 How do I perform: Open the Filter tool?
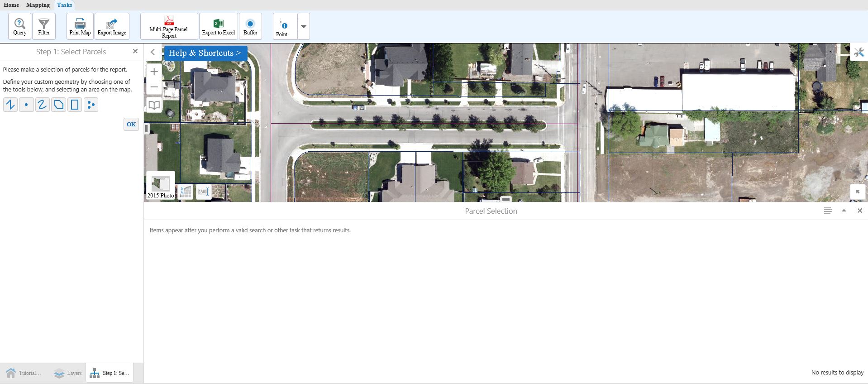pos(44,26)
